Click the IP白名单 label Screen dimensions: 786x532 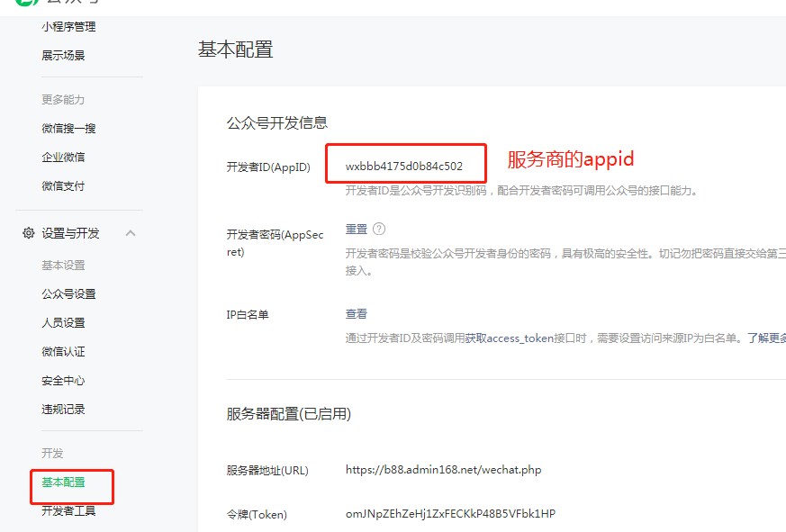pyautogui.click(x=248, y=315)
